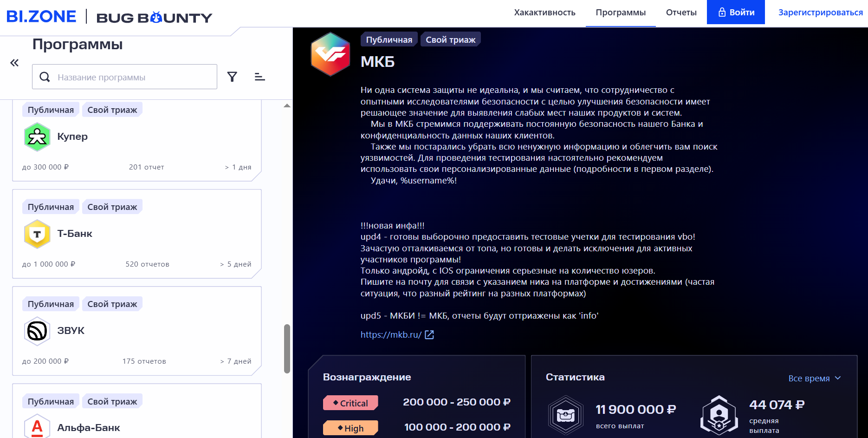Click the total payouts chest icon
868x438 pixels.
(565, 415)
